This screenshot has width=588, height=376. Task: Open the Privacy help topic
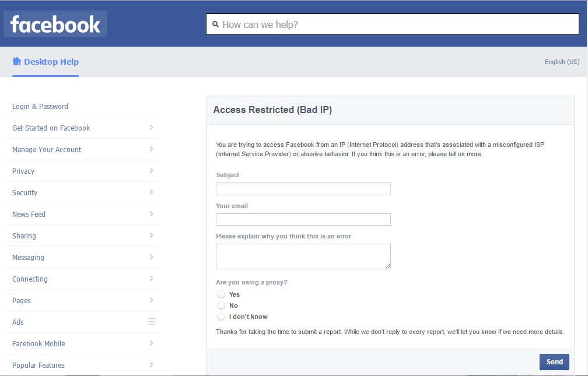(x=23, y=171)
